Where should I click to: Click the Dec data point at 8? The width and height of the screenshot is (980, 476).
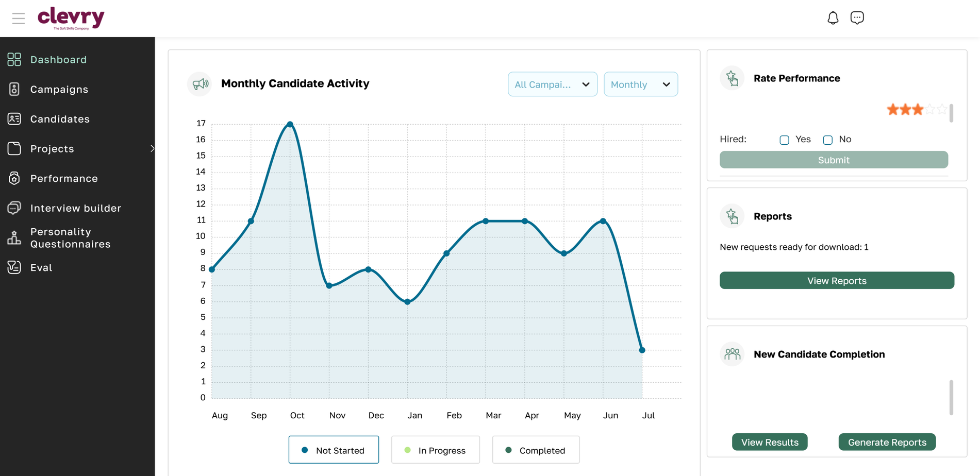click(368, 269)
